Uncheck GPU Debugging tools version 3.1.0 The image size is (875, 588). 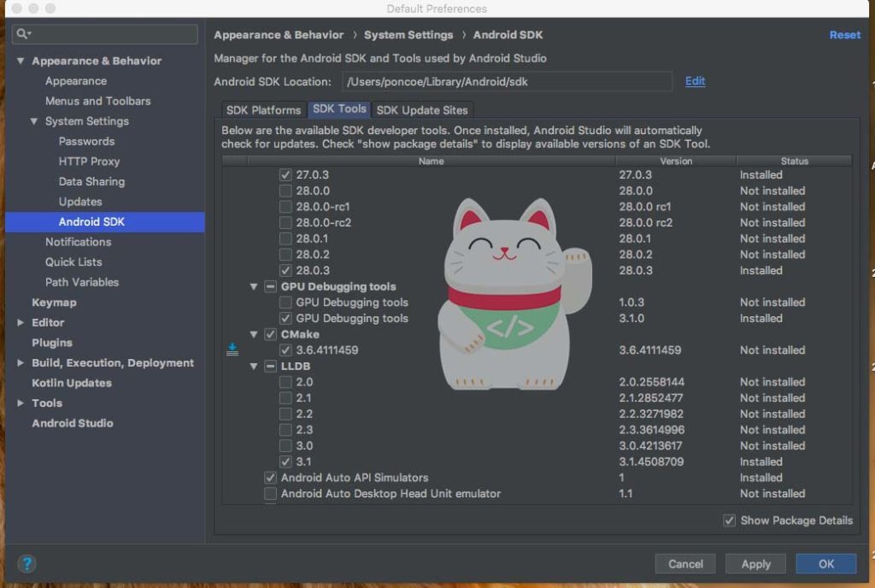pyautogui.click(x=285, y=319)
